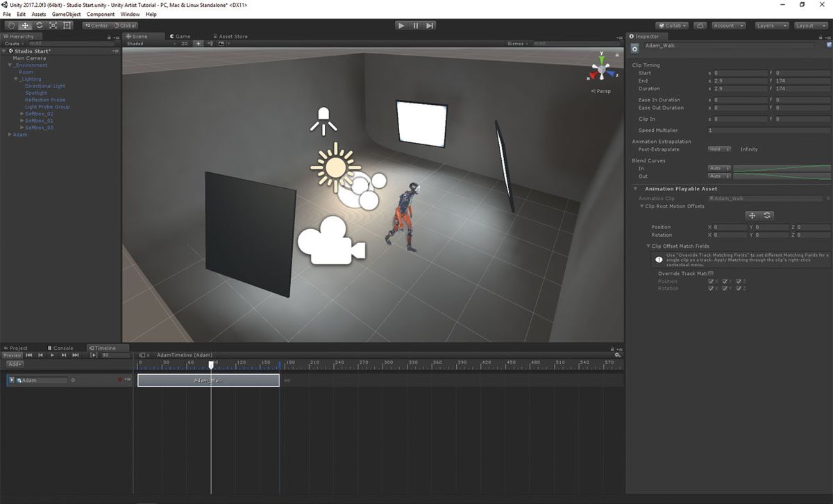Image resolution: width=833 pixels, height=504 pixels.
Task: Switch the Scene view into 2D mode
Action: (x=185, y=43)
